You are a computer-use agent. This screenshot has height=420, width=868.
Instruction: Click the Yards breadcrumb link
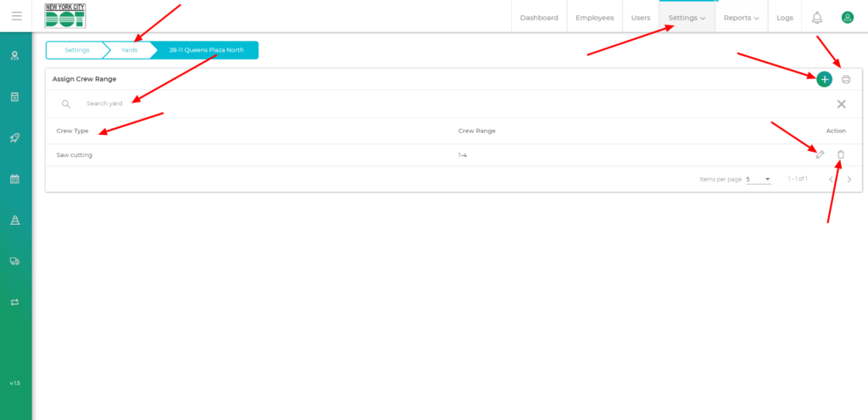coord(129,50)
